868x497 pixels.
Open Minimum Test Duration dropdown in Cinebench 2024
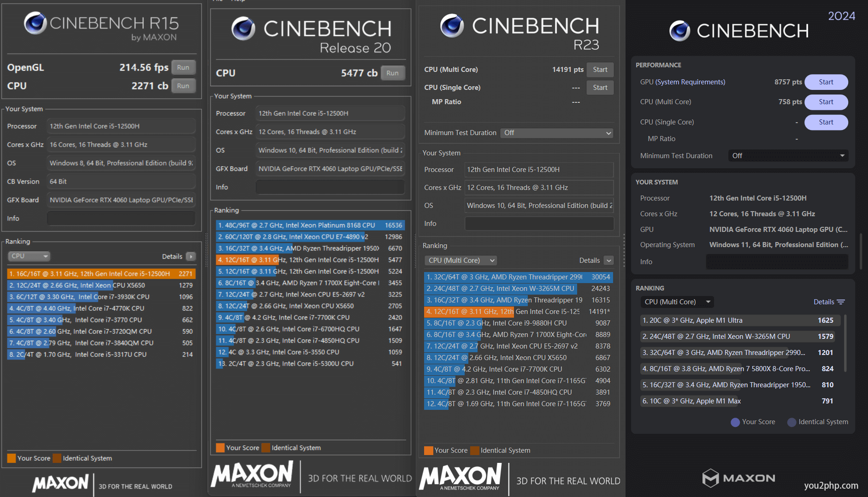pos(788,156)
